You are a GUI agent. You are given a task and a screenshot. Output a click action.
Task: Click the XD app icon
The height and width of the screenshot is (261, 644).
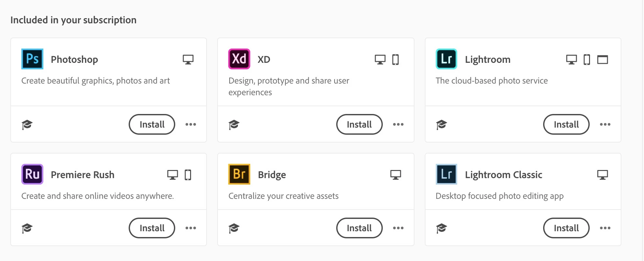[239, 59]
